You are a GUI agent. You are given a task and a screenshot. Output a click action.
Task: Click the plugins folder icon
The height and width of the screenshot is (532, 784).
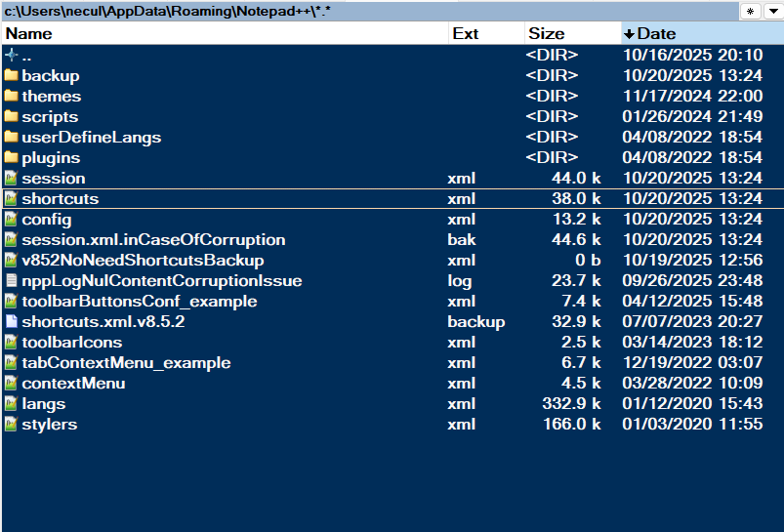[x=11, y=157]
